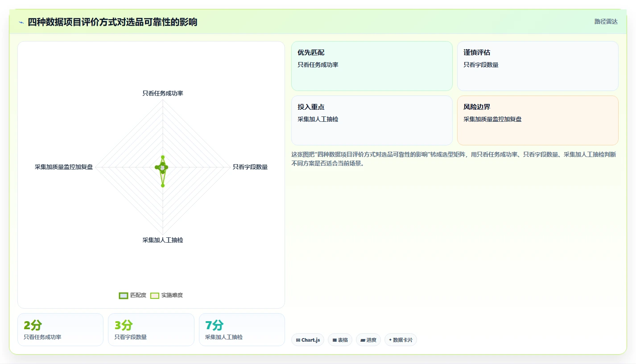Click the radar axis label 只看任务成功率
The width and height of the screenshot is (636, 364).
(x=163, y=93)
